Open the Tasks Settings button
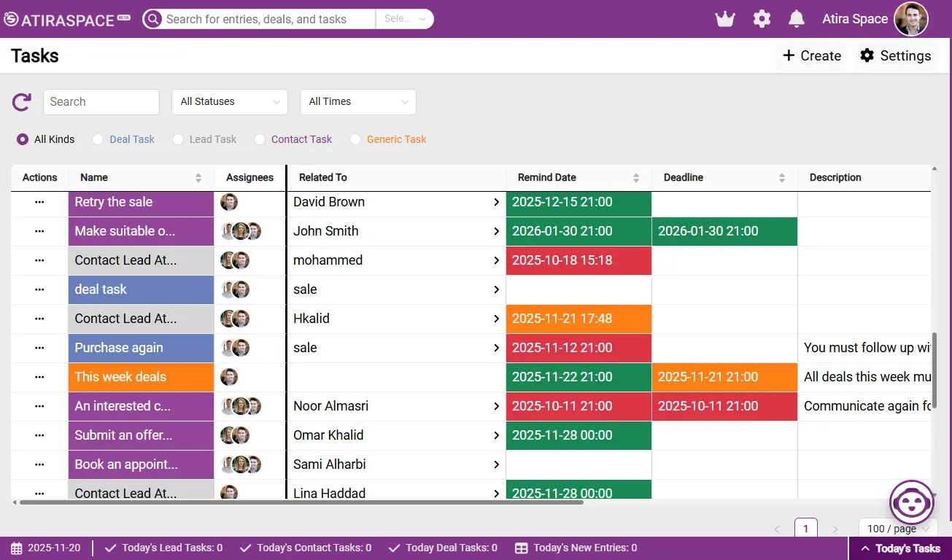 [x=895, y=55]
